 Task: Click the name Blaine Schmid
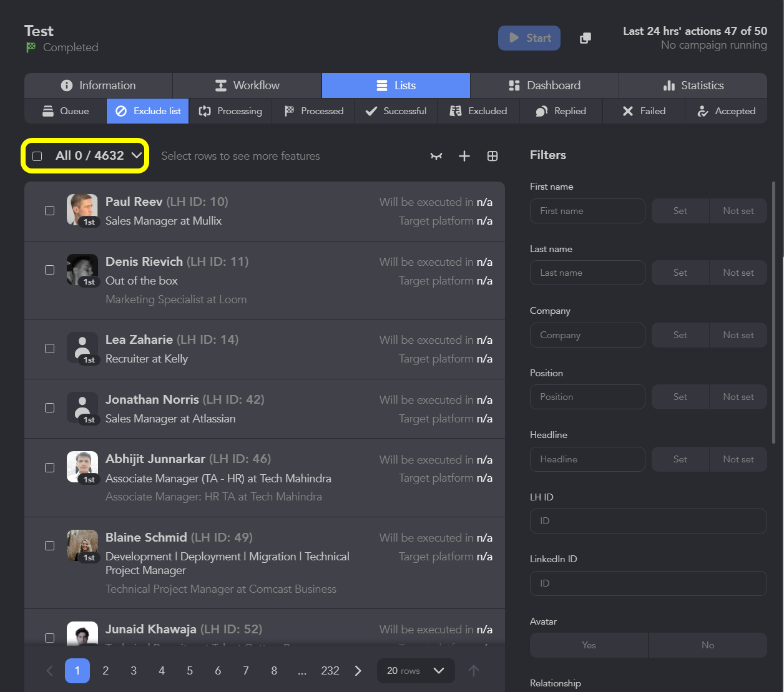(x=146, y=537)
